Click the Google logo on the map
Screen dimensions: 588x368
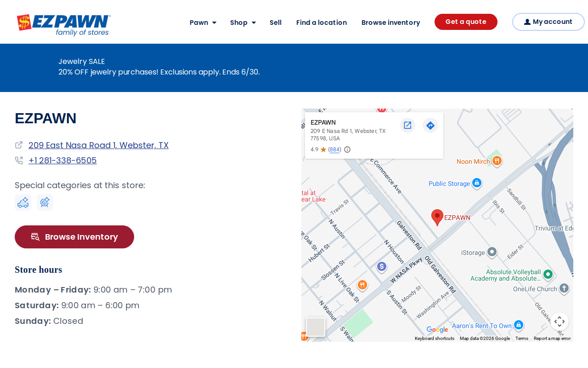(437, 330)
